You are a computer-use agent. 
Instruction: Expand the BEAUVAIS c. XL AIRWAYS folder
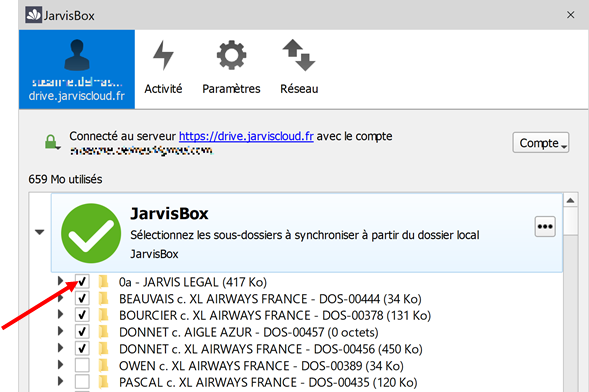pos(60,299)
